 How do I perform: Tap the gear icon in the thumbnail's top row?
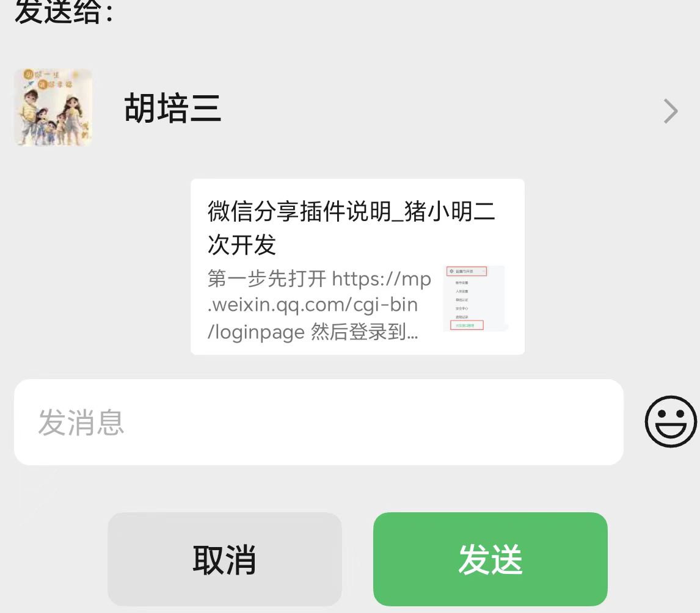point(451,271)
